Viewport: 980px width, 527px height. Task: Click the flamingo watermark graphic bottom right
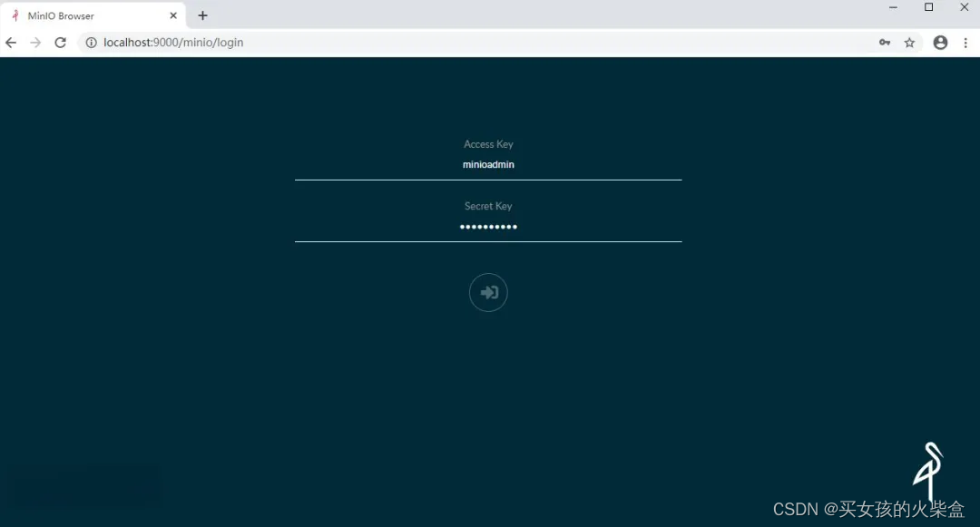point(929,472)
